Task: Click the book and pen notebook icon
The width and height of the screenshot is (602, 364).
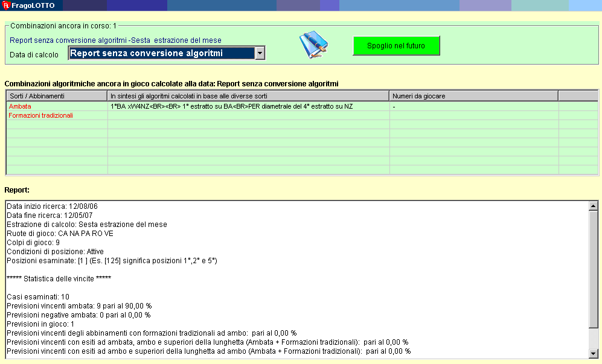Action: pos(313,45)
